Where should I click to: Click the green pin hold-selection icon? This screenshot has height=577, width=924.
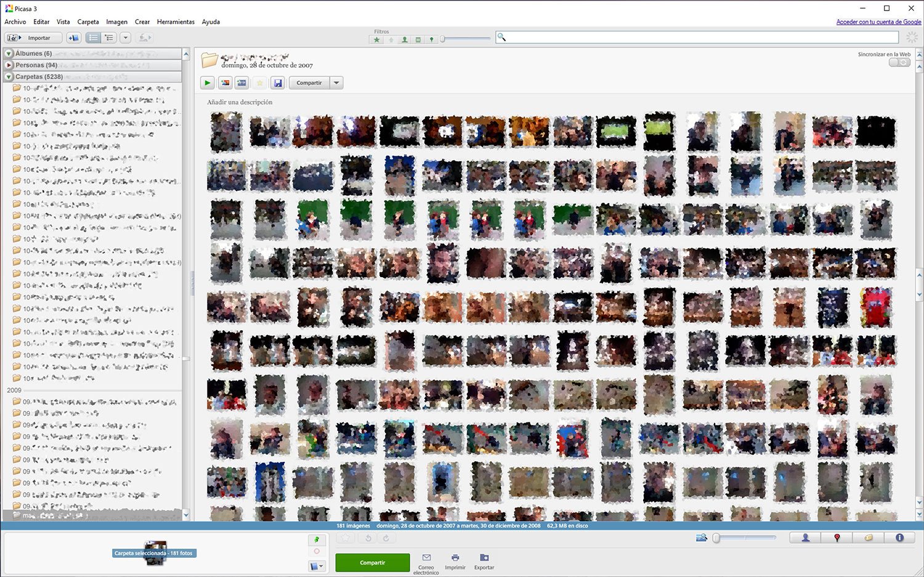[317, 539]
